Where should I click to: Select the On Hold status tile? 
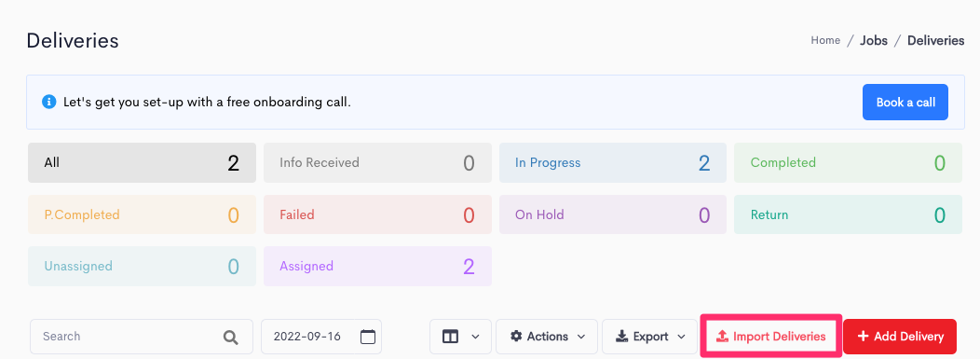coord(613,214)
